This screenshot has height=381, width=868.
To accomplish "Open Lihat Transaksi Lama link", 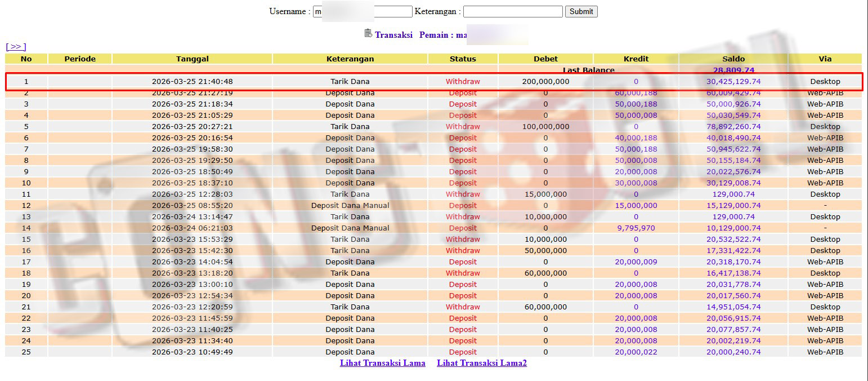I will (383, 363).
